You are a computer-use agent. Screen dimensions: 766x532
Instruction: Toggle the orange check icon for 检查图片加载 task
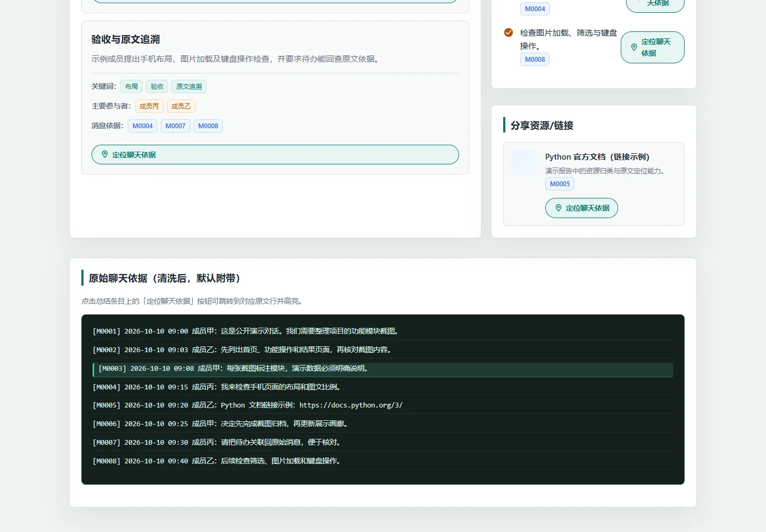pyautogui.click(x=509, y=32)
